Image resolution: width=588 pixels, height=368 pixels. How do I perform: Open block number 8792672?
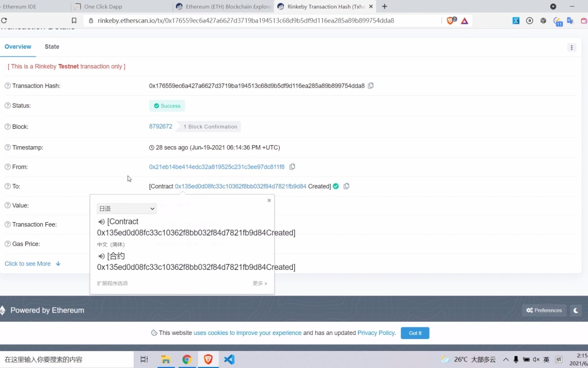(161, 126)
